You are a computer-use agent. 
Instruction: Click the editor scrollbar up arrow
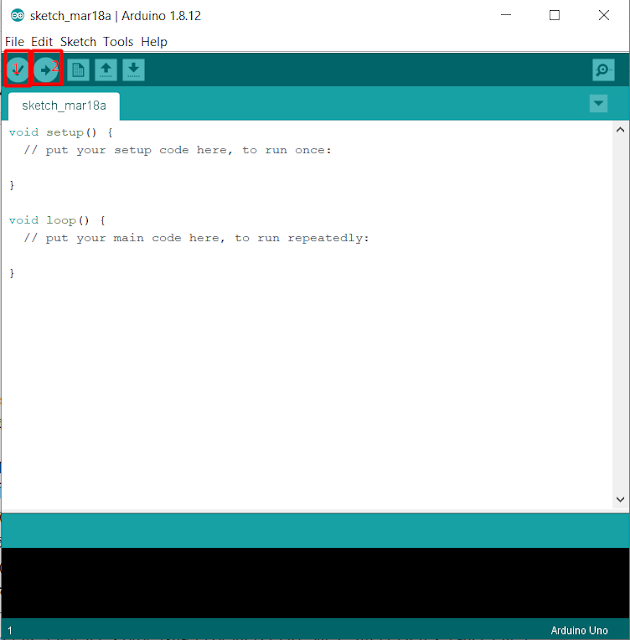point(620,130)
